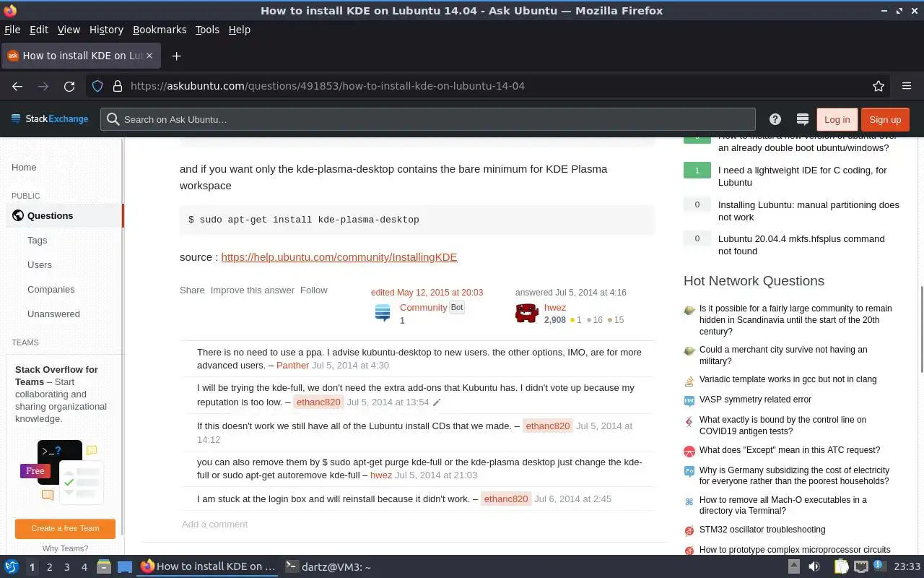Click the Follow link under the answer
Screen dimensions: 924x578
[x=314, y=290]
